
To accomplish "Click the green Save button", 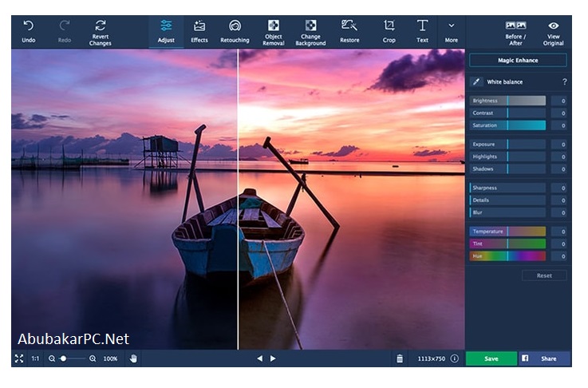I will [x=491, y=358].
